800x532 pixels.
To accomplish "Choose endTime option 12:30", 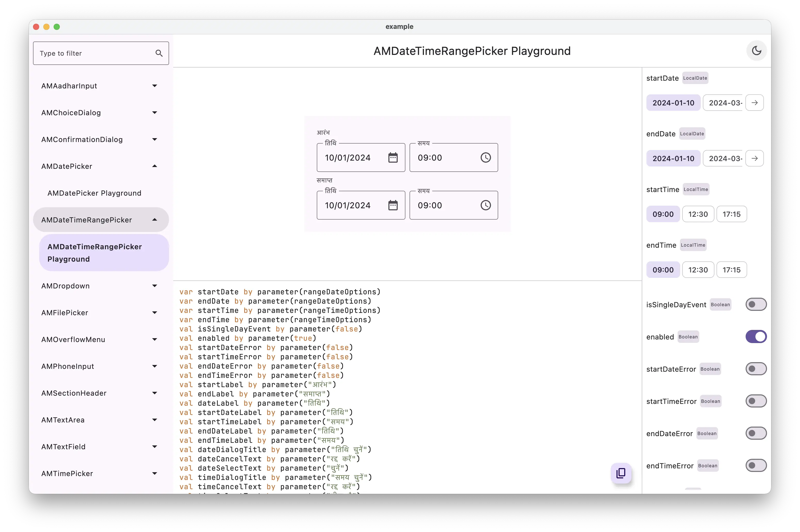I will click(x=698, y=270).
